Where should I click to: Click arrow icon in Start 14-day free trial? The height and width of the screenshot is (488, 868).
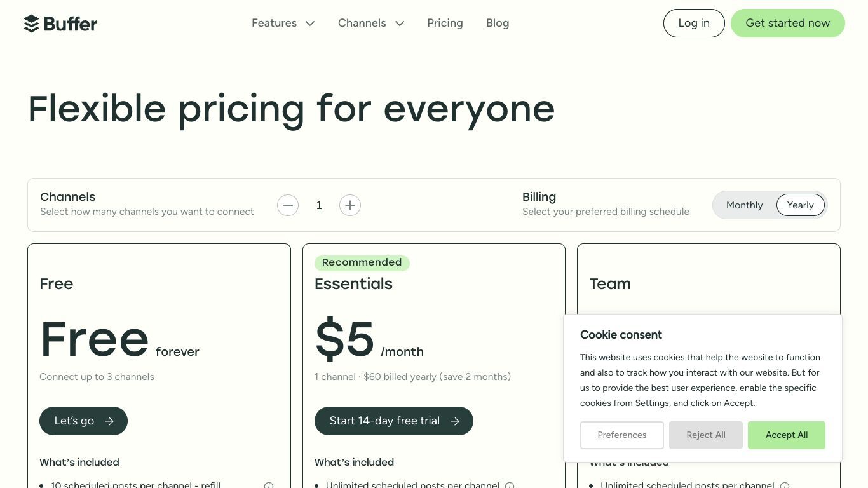click(455, 421)
